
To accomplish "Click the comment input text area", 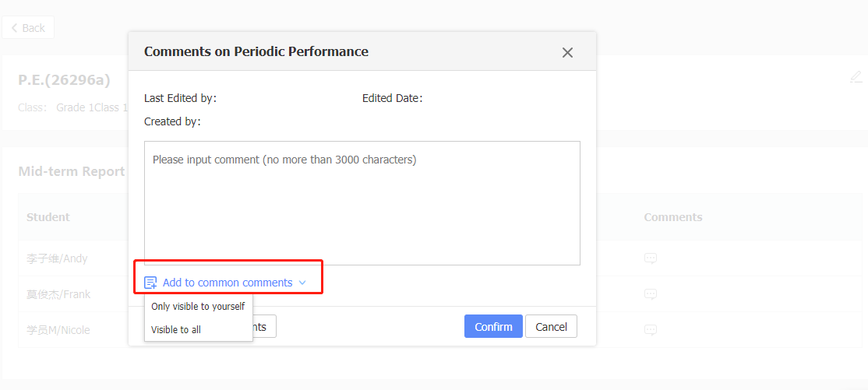I will (x=362, y=202).
